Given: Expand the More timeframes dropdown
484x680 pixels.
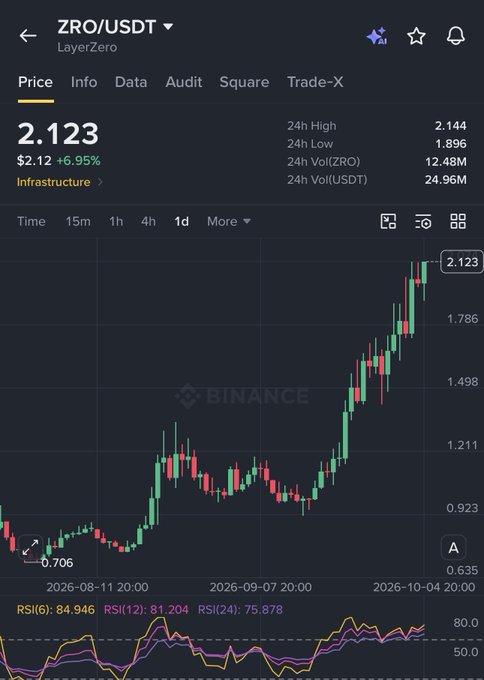Looking at the screenshot, I should pos(229,222).
